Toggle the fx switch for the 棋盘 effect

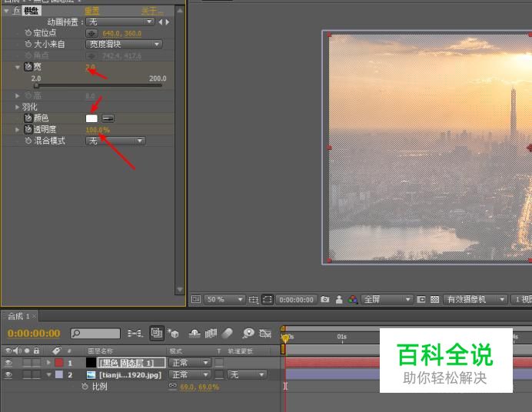(16, 11)
